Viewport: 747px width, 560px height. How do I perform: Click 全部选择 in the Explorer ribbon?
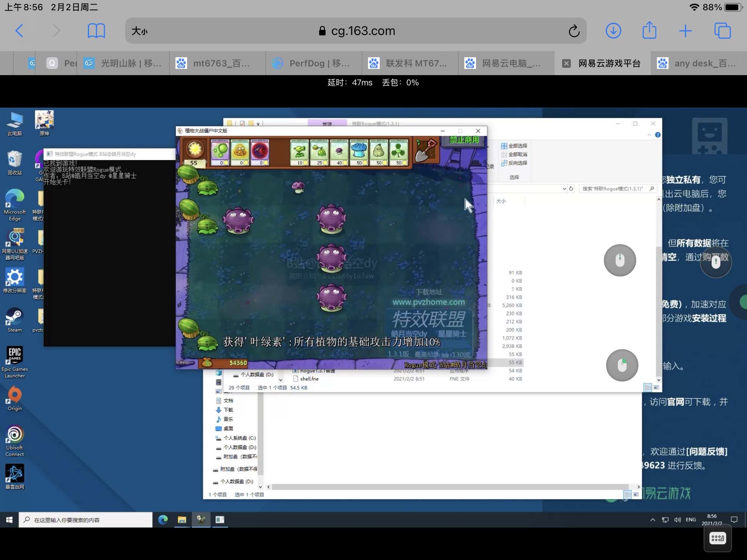[514, 146]
